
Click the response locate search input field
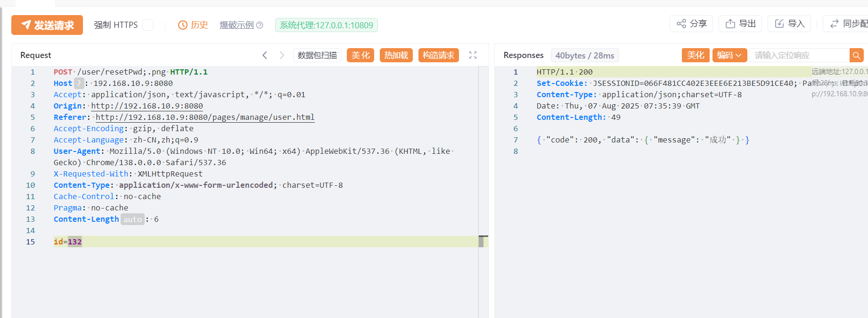click(799, 55)
